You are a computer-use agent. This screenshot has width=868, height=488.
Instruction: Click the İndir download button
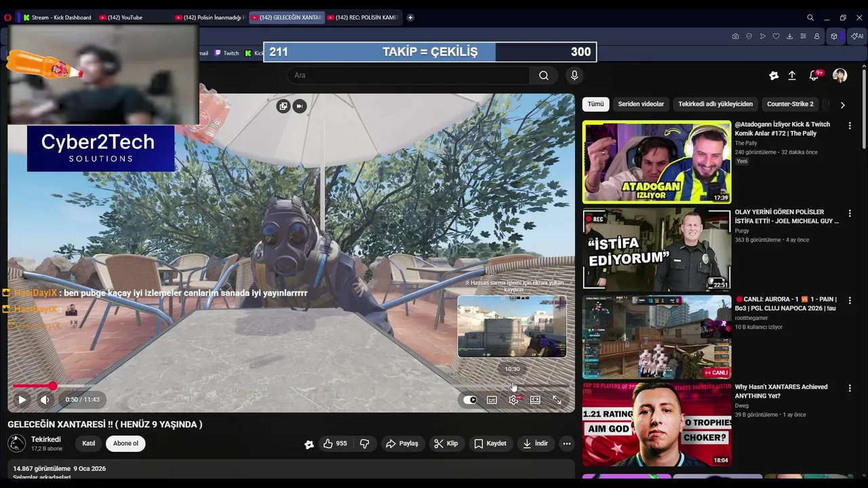[x=535, y=443]
